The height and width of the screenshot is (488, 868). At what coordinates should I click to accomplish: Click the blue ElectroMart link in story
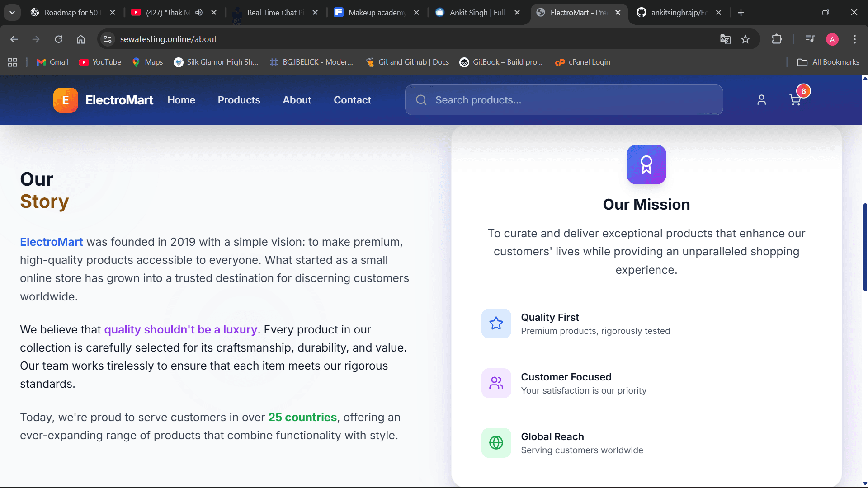[51, 242]
